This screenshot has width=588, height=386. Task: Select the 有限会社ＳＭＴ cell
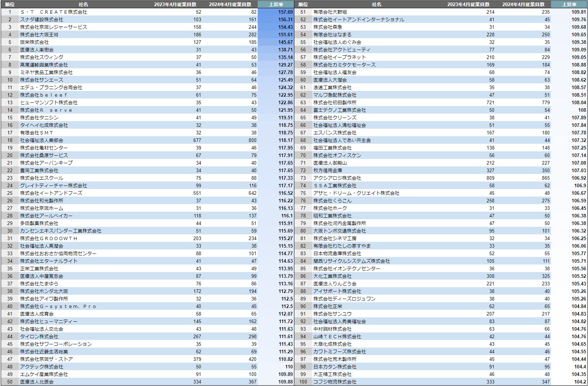pyautogui.click(x=37, y=133)
